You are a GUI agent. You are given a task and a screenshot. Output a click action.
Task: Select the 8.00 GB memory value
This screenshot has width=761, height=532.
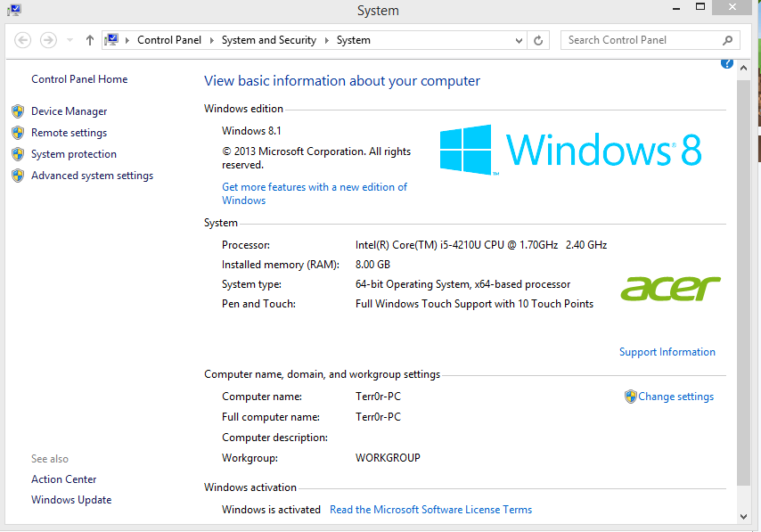click(372, 265)
